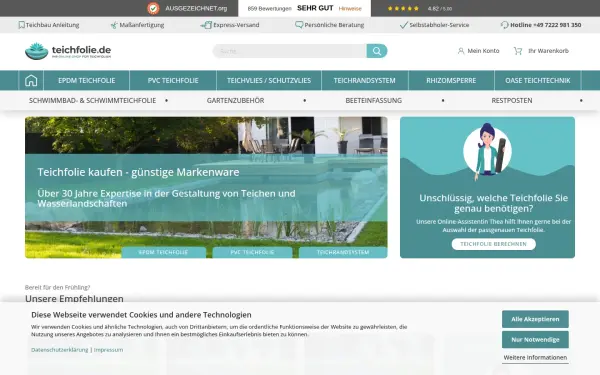Click the Express-Versand delivery icon
The image size is (600, 375).
pyautogui.click(x=206, y=25)
